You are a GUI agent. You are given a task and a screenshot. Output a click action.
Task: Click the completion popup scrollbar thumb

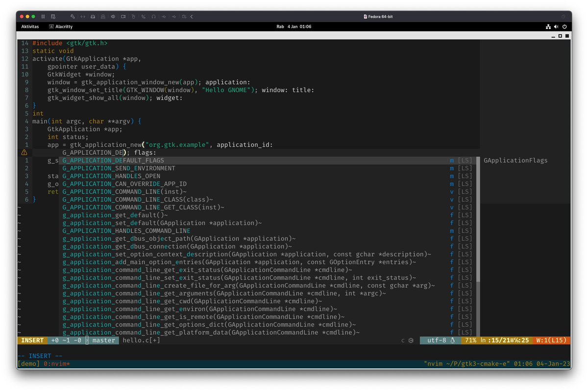click(x=478, y=219)
